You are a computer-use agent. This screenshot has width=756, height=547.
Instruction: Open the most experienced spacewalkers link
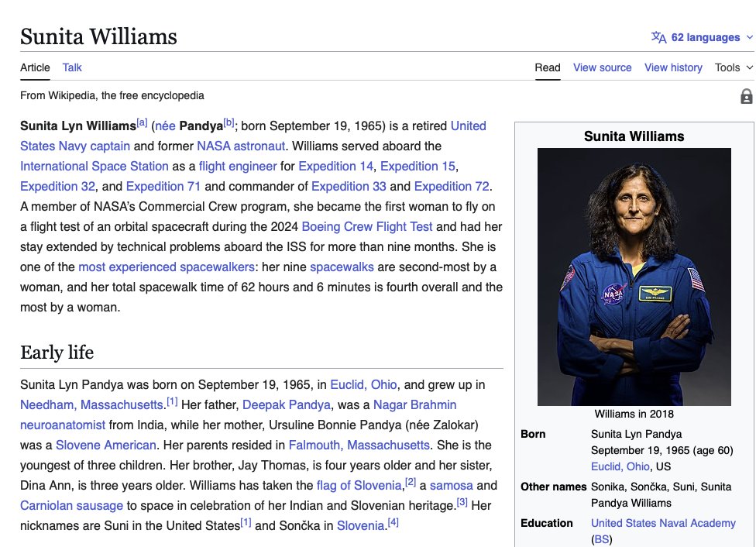click(x=167, y=267)
